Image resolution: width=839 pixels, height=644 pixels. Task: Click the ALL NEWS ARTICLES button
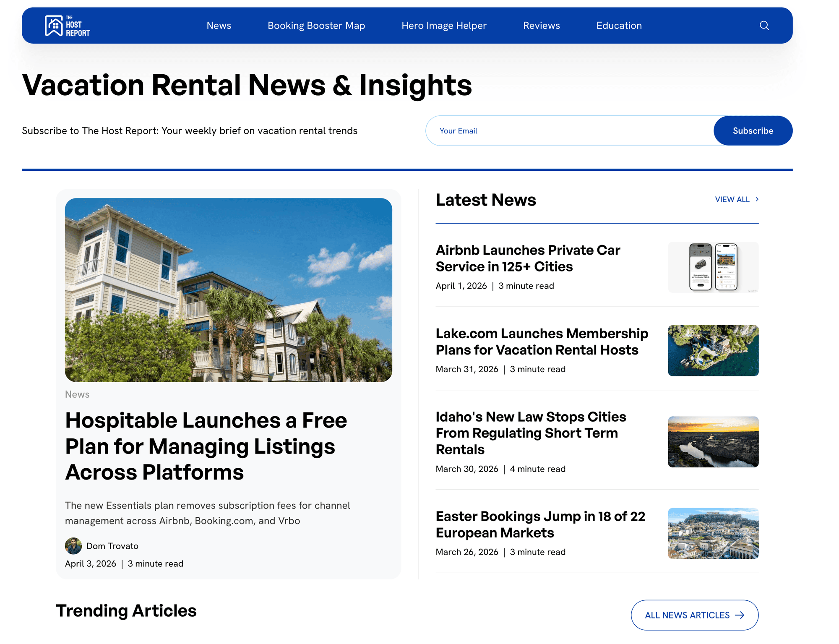[x=694, y=615]
